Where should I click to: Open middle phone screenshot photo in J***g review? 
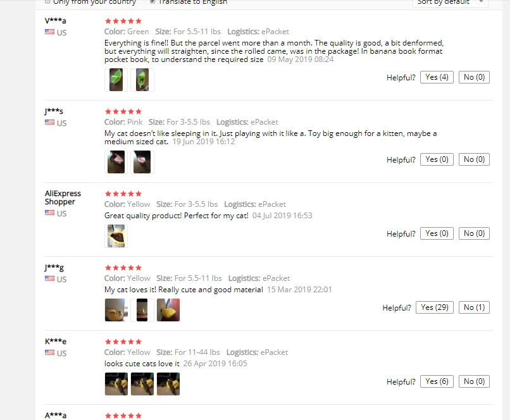coord(142,310)
